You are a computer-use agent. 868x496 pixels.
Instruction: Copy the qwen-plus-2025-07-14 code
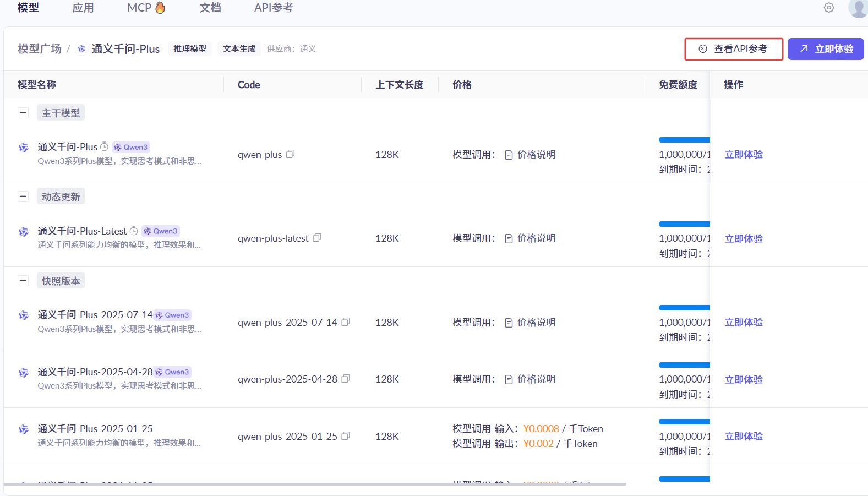pyautogui.click(x=346, y=322)
